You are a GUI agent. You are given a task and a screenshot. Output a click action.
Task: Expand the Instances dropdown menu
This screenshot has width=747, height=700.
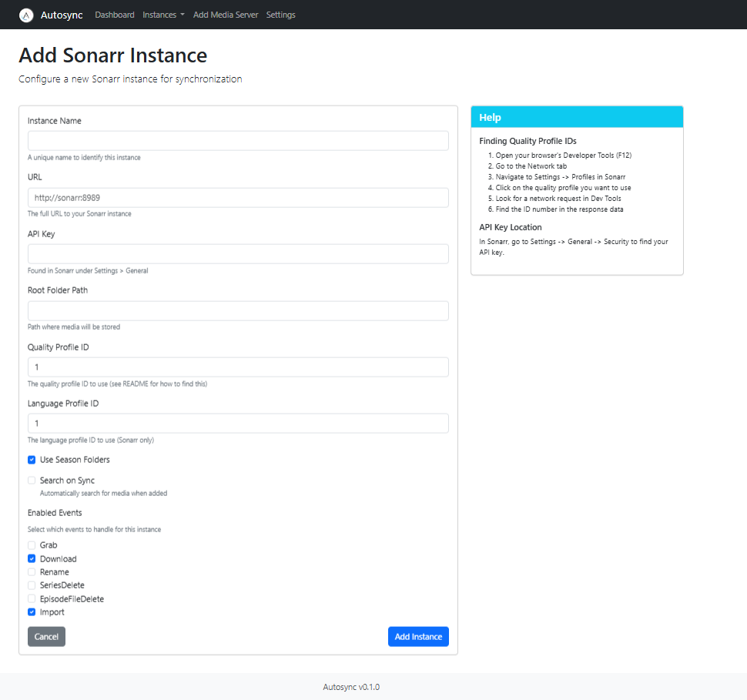[163, 15]
